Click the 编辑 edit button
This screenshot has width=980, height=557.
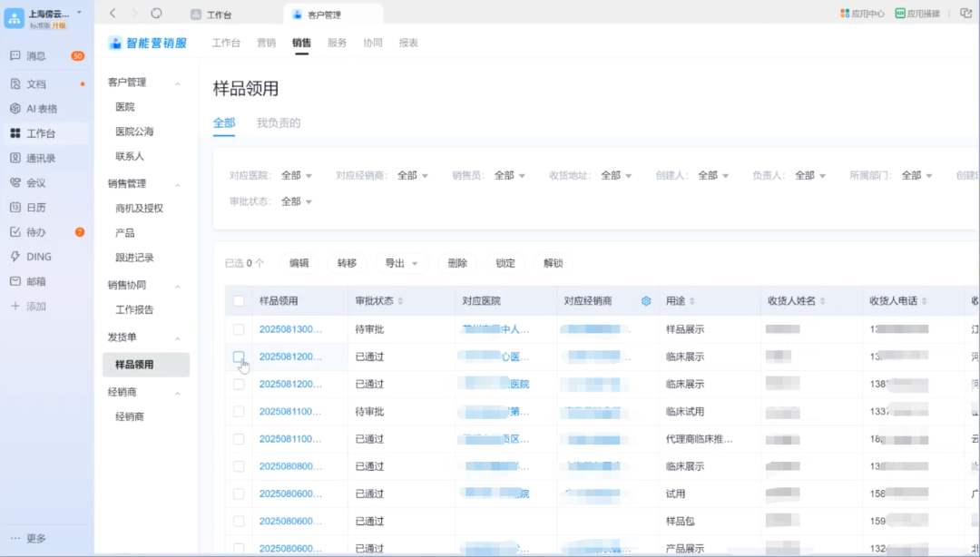[299, 263]
